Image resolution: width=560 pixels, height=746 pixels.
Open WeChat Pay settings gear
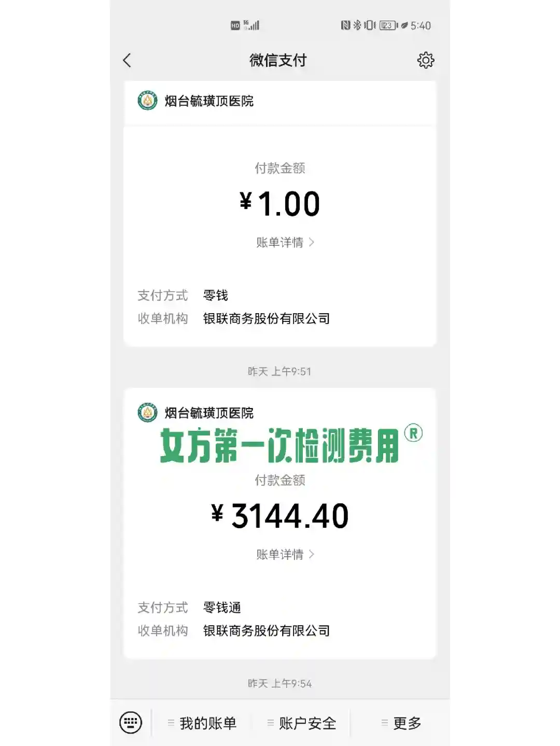point(426,60)
